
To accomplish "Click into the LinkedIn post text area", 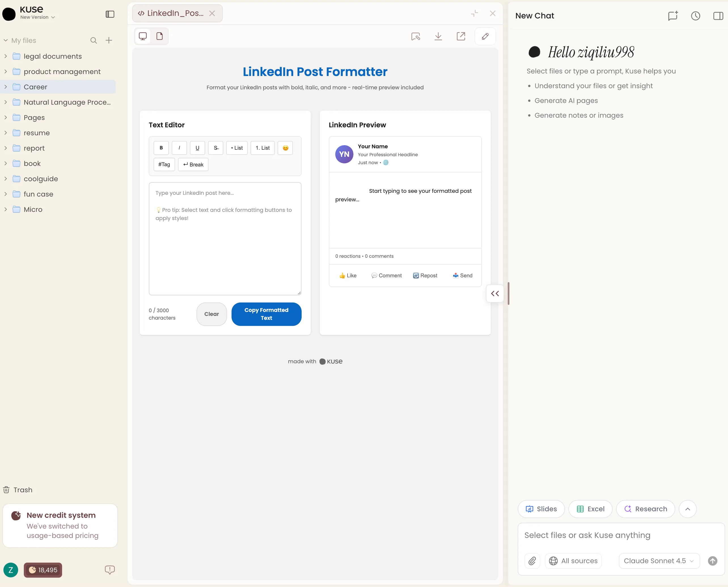I will coord(225,239).
